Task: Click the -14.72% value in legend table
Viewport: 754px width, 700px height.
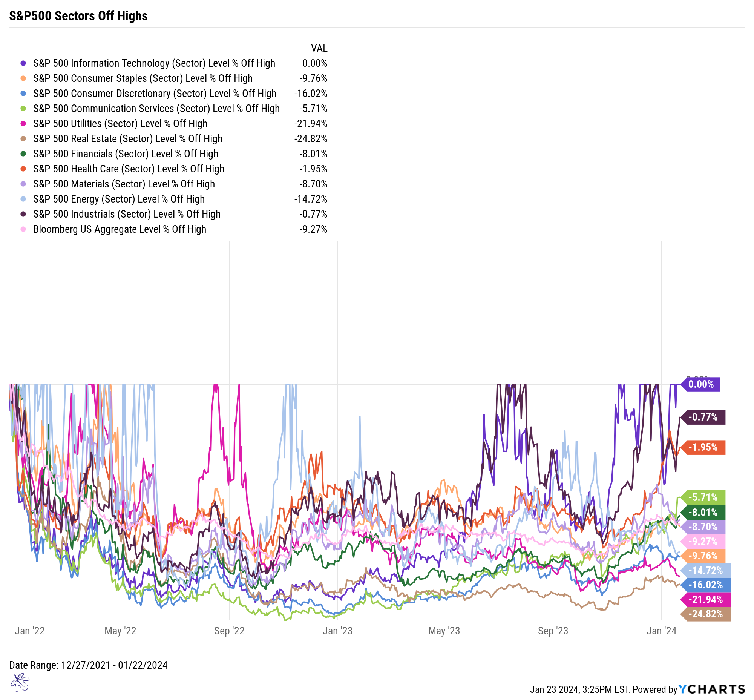Action: (x=311, y=199)
